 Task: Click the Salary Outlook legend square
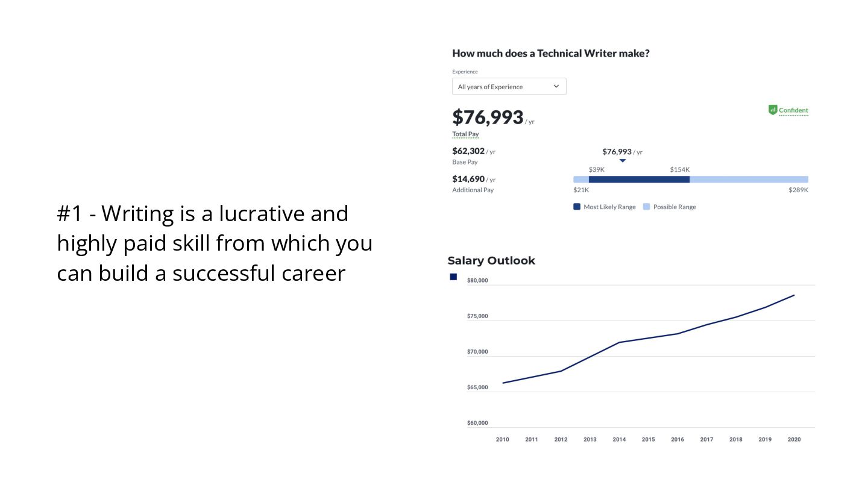point(453,277)
